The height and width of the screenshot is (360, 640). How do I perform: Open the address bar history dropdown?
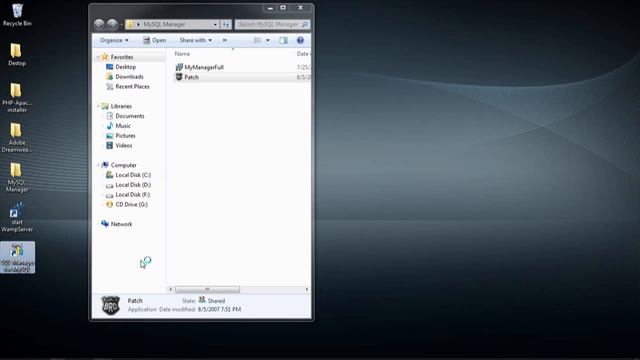pyautogui.click(x=215, y=24)
